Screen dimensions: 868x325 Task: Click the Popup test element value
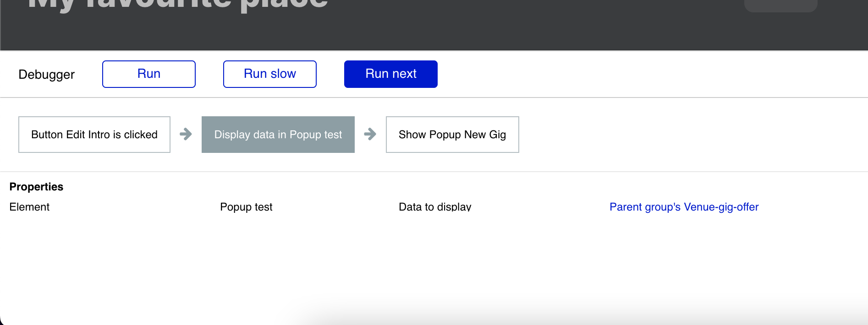tap(246, 207)
